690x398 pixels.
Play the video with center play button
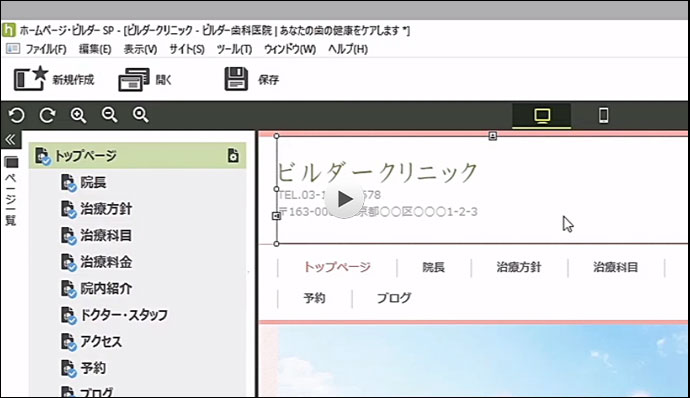[x=345, y=199]
